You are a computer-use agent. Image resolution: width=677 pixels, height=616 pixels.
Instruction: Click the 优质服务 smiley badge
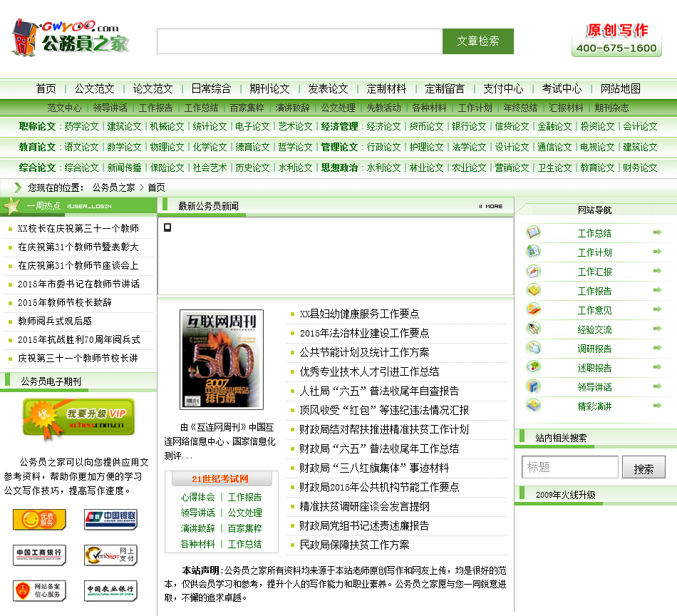click(39, 519)
